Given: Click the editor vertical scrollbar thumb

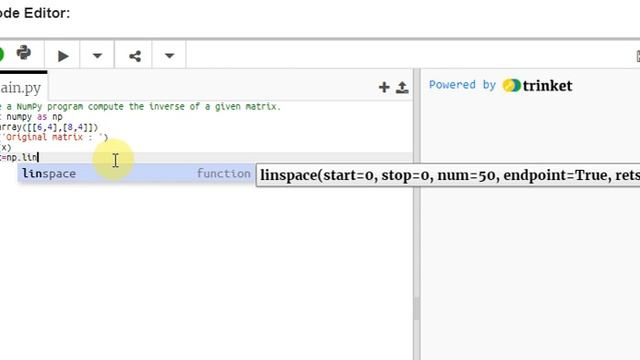Looking at the screenshot, I should click(416, 309).
